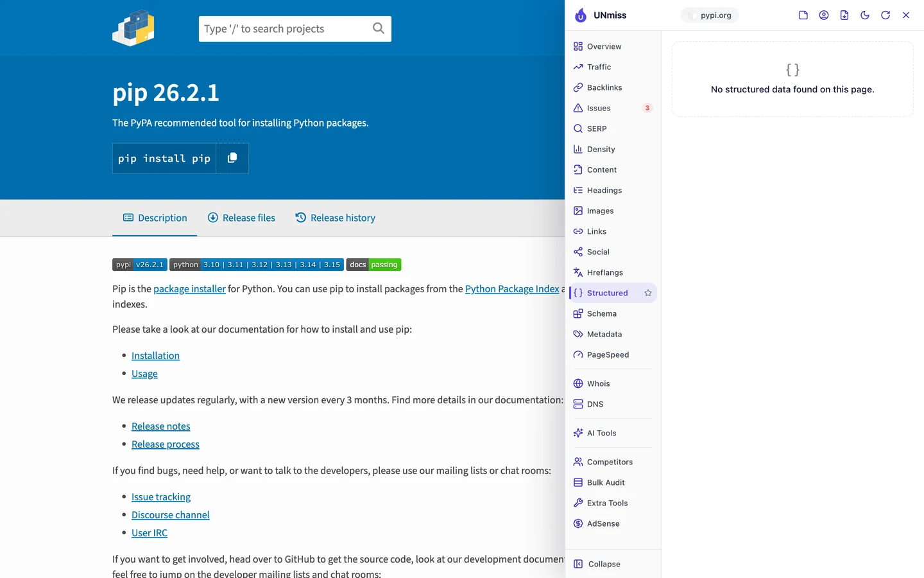
Task: Open the AI Tools section
Action: (x=613, y=433)
